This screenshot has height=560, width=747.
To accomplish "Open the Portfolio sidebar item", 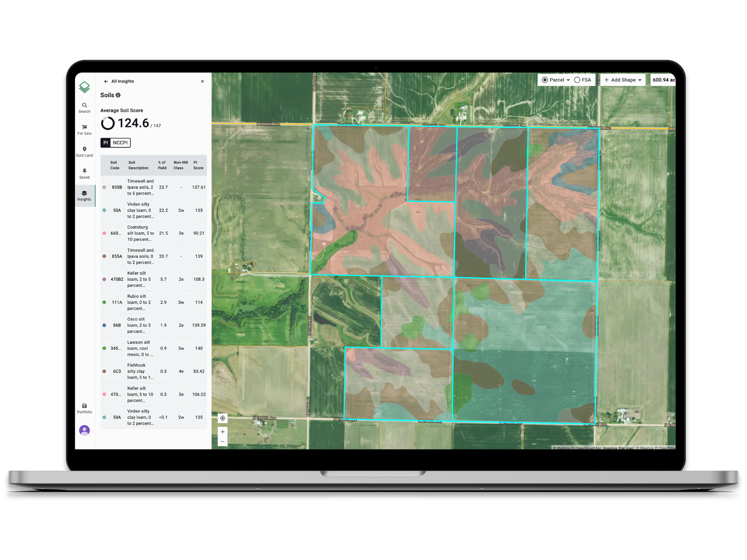I will coord(84,408).
